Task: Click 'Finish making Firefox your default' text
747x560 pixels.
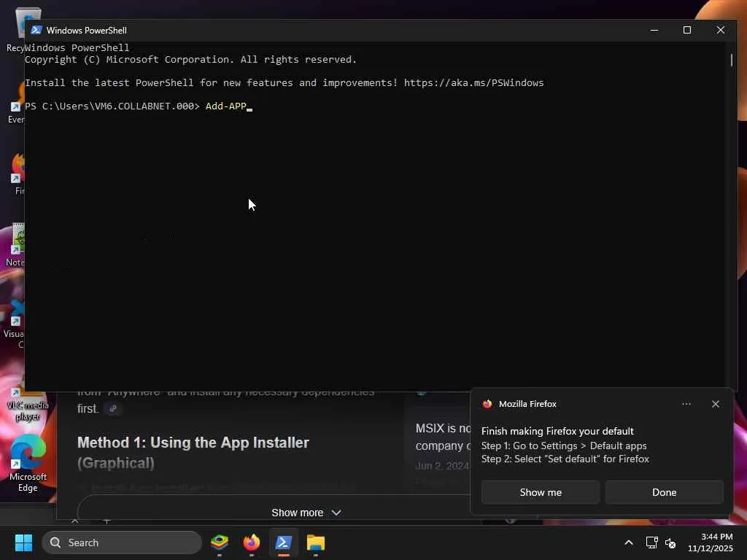Action: click(557, 431)
